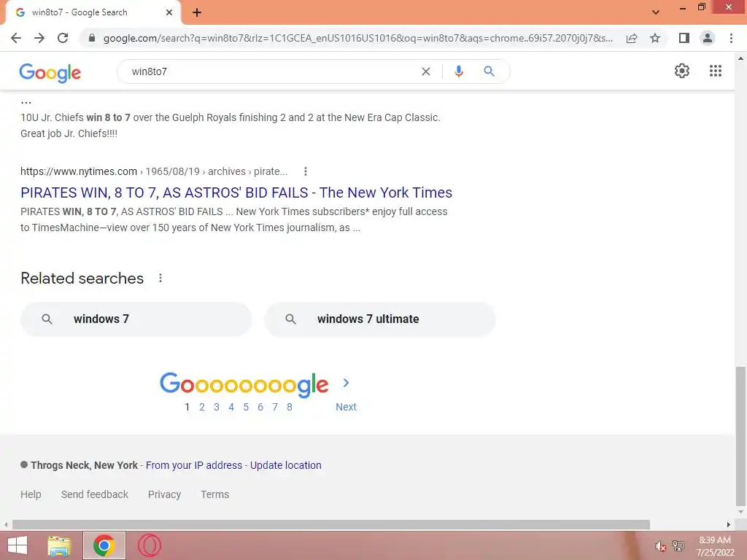
Task: Clear the search box with the X icon
Action: [426, 71]
